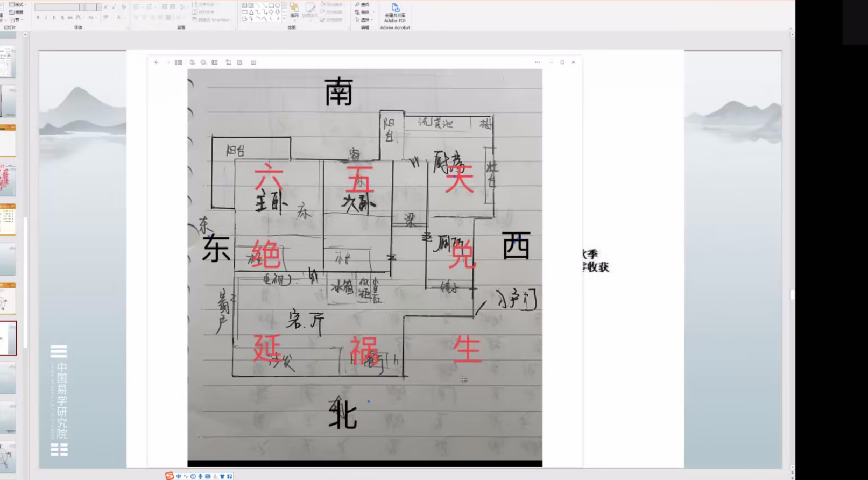The height and width of the screenshot is (480, 868).
Task: Open 对齐文本 align text menu
Action: point(204,12)
